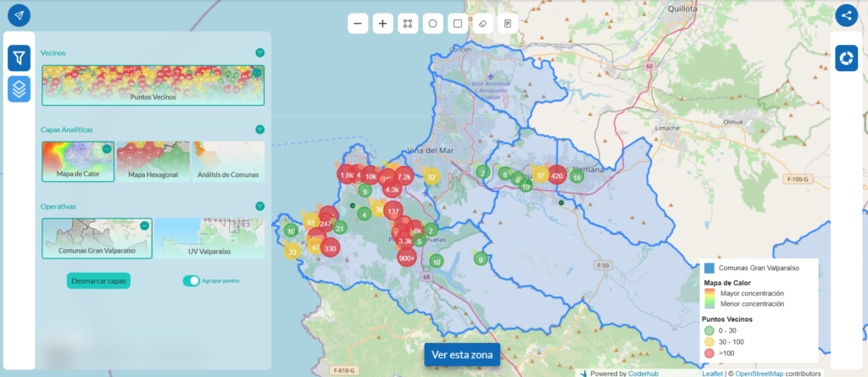Viewport: 868px width, 377px height.
Task: Open the filter funnel panel
Action: click(19, 58)
